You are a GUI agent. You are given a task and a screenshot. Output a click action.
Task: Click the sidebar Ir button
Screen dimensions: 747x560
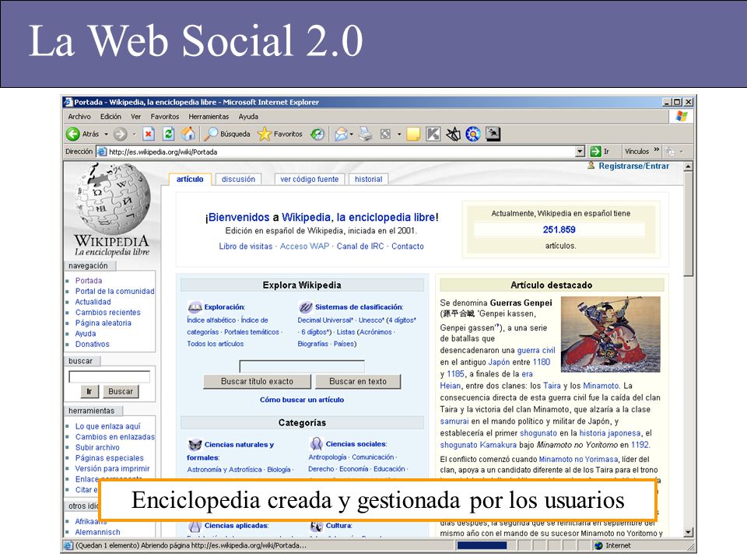coord(89,391)
